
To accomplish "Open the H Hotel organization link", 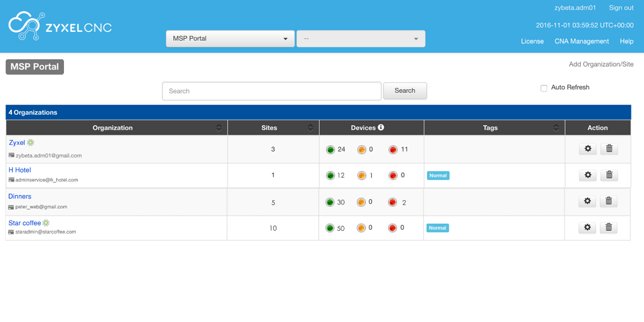I will [x=20, y=170].
